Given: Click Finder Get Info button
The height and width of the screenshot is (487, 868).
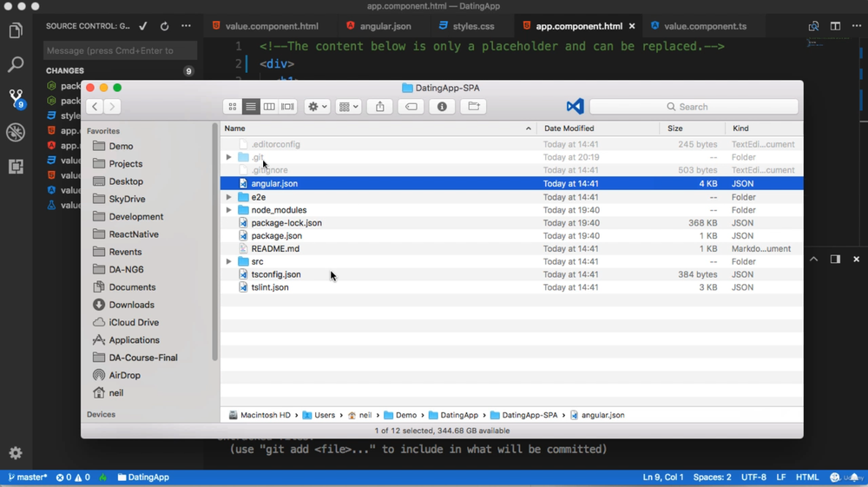Looking at the screenshot, I should (x=442, y=106).
